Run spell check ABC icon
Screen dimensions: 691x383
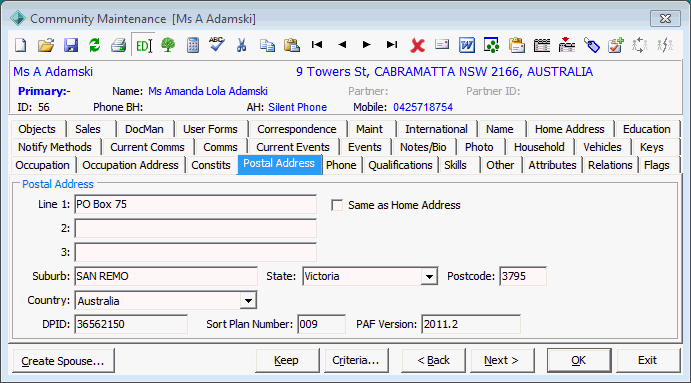click(x=217, y=45)
